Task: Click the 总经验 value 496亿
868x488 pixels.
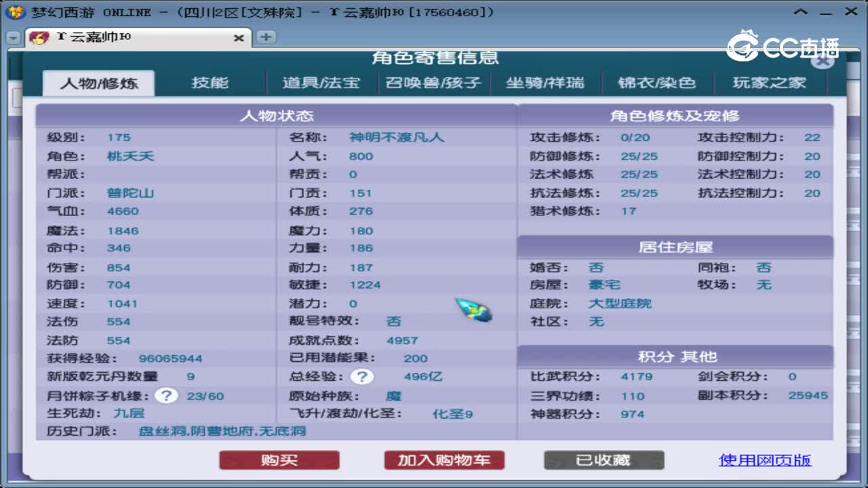Action: (x=422, y=376)
